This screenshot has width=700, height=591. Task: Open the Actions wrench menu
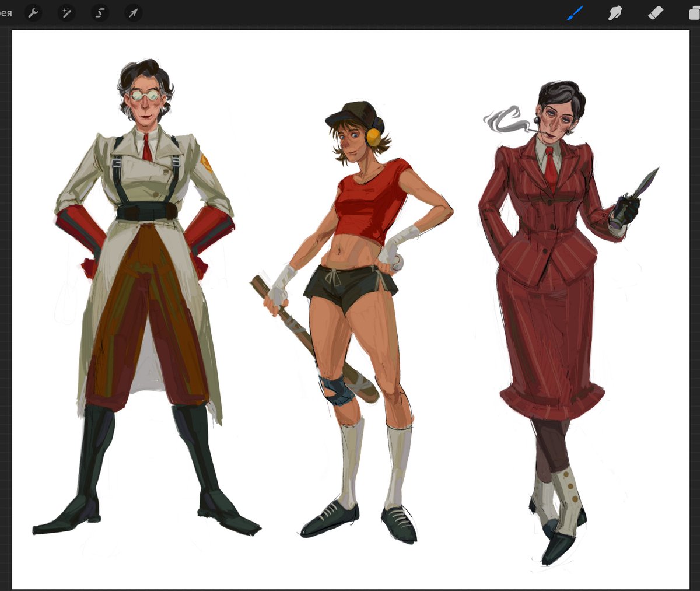pos(33,13)
